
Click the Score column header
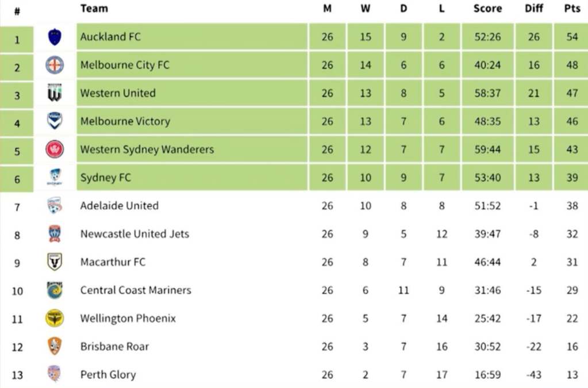(x=487, y=9)
